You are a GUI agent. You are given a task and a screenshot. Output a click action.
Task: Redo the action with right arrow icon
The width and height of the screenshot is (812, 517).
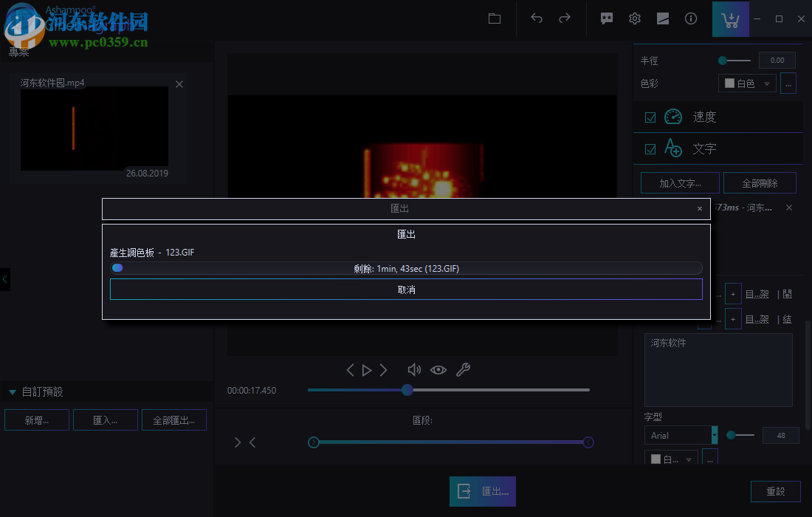click(x=565, y=18)
